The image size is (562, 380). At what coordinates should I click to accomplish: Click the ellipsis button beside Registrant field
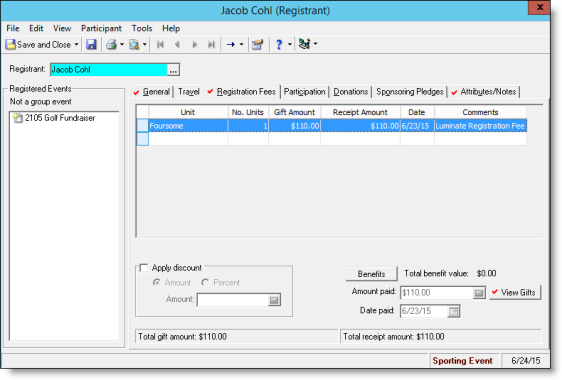173,70
